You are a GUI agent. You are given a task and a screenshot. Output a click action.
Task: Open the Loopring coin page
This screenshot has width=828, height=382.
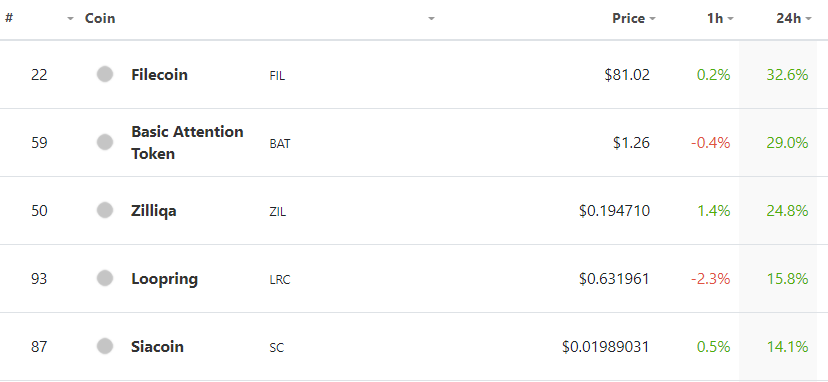[164, 279]
